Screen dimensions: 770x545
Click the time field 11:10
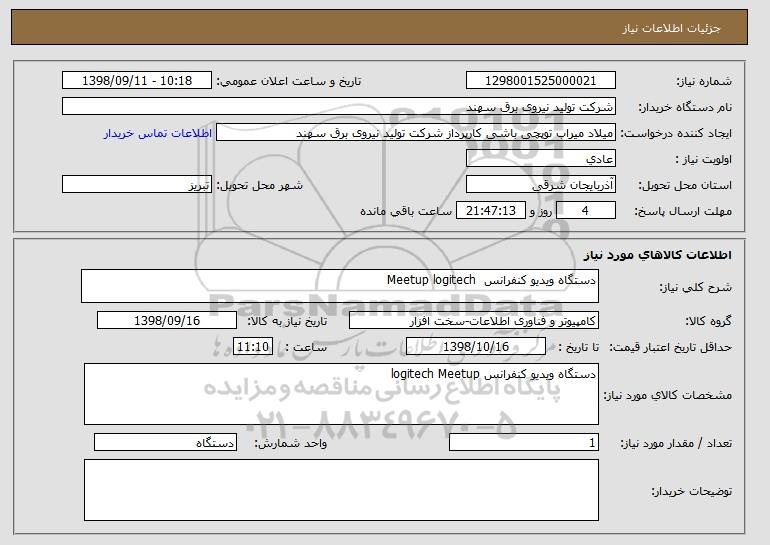point(253,347)
